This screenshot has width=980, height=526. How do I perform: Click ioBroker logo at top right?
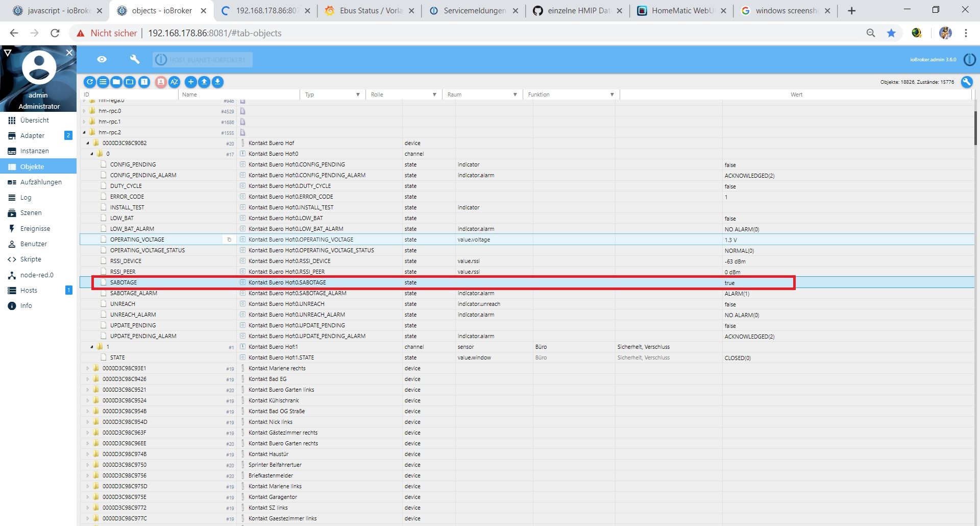pyautogui.click(x=969, y=59)
